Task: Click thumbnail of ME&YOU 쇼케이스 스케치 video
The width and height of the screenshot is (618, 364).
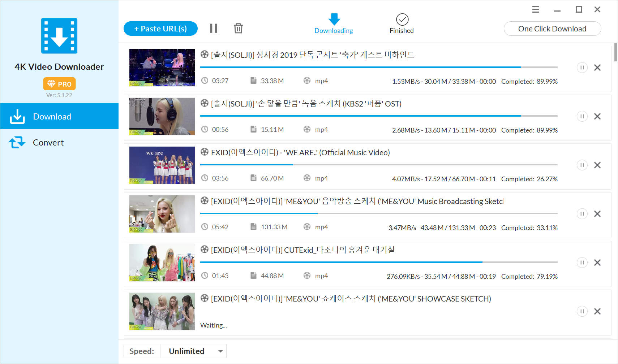Action: pyautogui.click(x=162, y=311)
